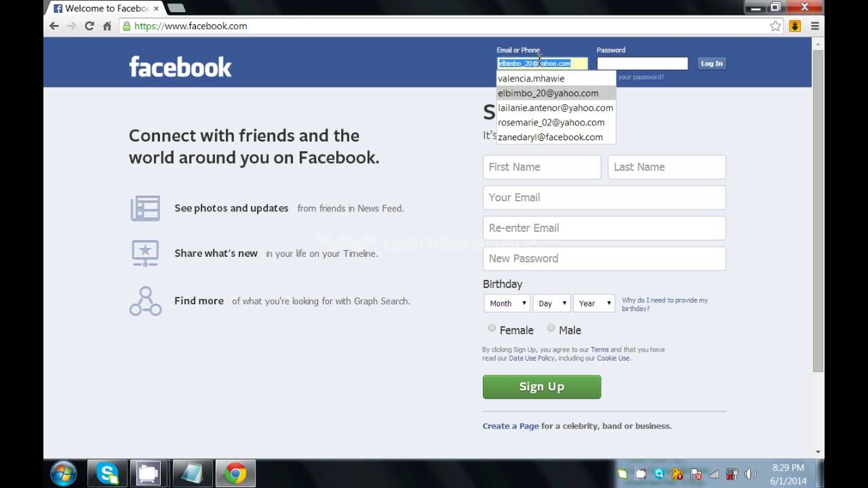The width and height of the screenshot is (868, 488).
Task: Click the volume speaker tray icon
Action: point(750,474)
